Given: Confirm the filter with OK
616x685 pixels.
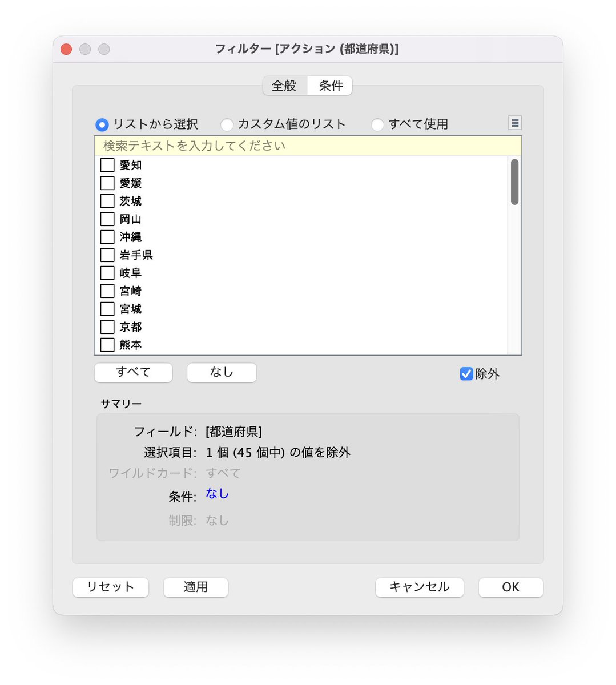Looking at the screenshot, I should [x=511, y=587].
